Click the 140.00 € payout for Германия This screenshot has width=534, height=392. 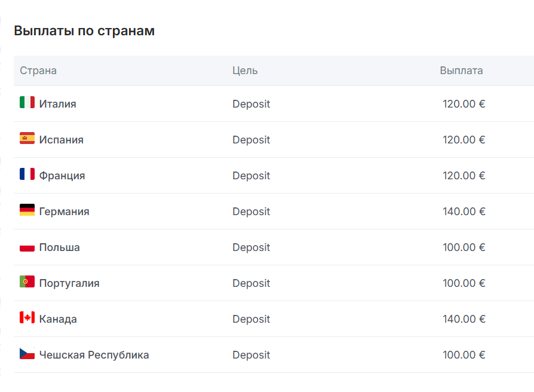464,212
